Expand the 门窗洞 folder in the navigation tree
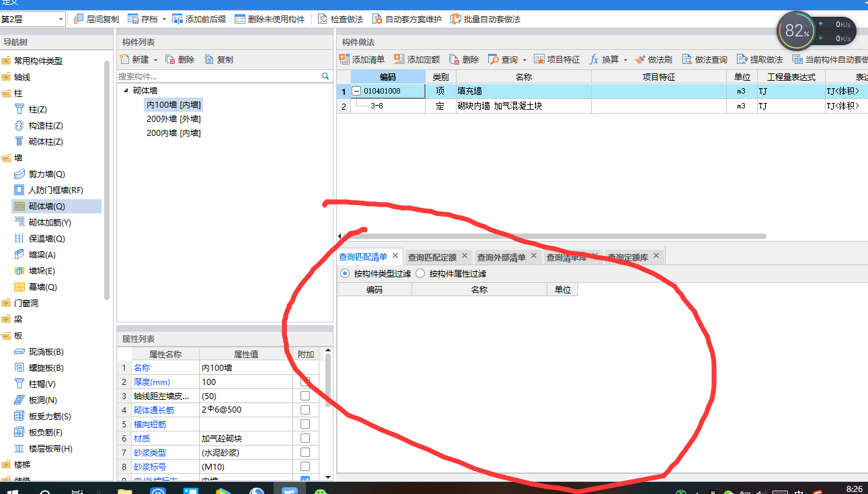 click(7, 304)
